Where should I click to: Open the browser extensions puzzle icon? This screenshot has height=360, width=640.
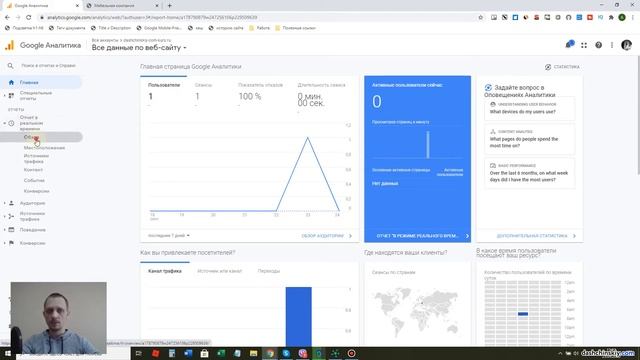pos(611,18)
